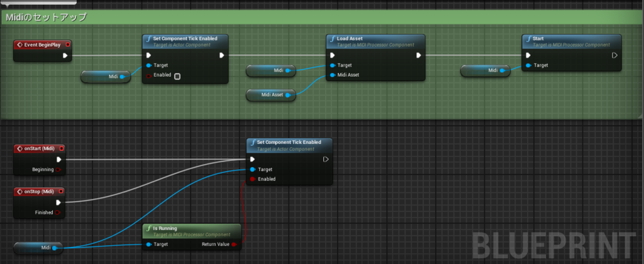Click the Start node's hollow exec output pin

[614, 55]
